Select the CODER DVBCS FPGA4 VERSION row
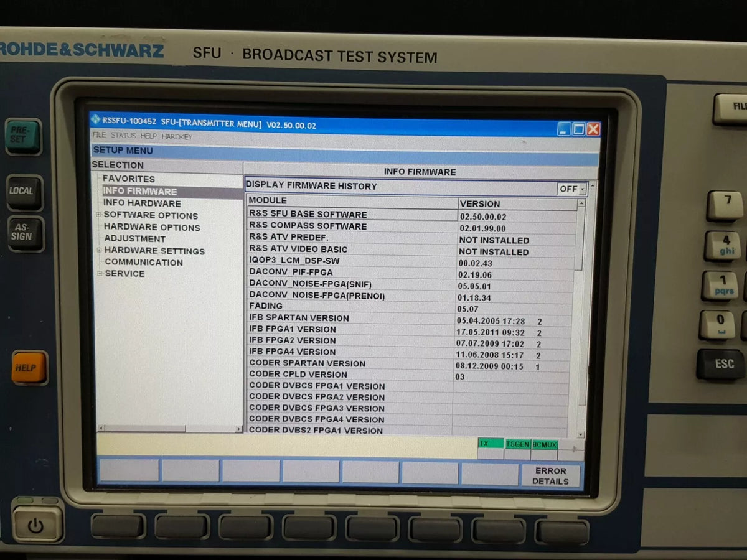The image size is (747, 560). tap(408, 420)
